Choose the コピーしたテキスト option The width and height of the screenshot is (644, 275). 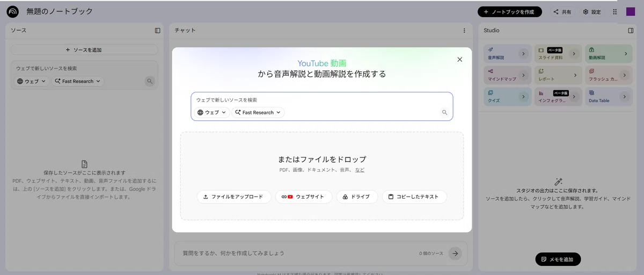[x=414, y=197]
